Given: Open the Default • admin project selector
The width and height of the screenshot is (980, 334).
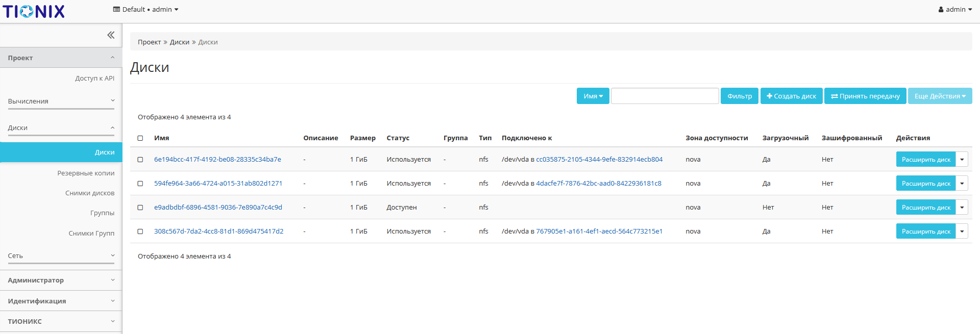Looking at the screenshot, I should pyautogui.click(x=146, y=10).
